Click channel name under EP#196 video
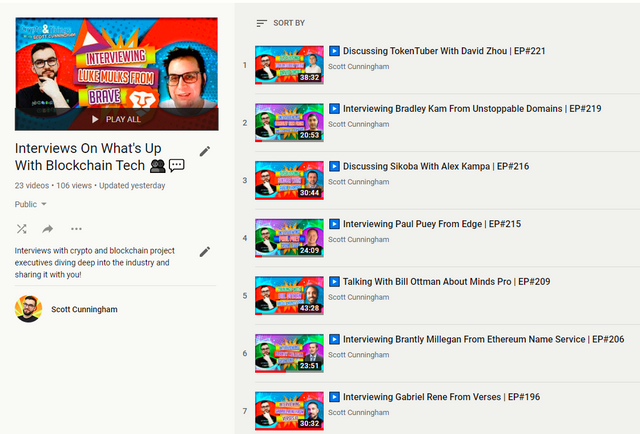Image resolution: width=640 pixels, height=434 pixels. (x=358, y=412)
